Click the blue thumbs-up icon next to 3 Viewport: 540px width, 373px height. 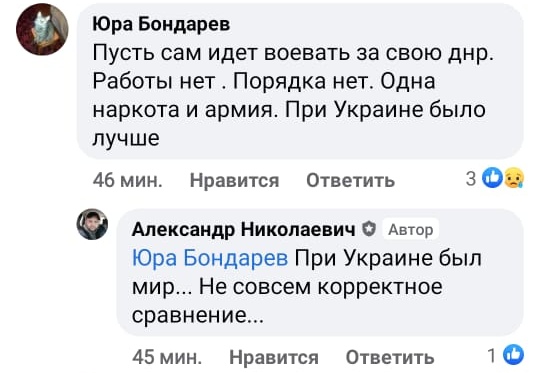coord(492,178)
